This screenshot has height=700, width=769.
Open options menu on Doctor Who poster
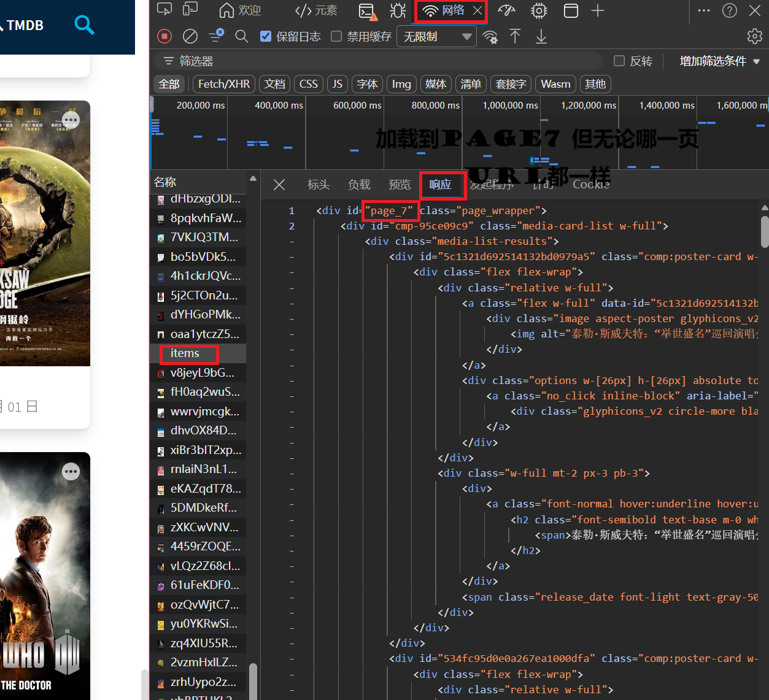71,471
